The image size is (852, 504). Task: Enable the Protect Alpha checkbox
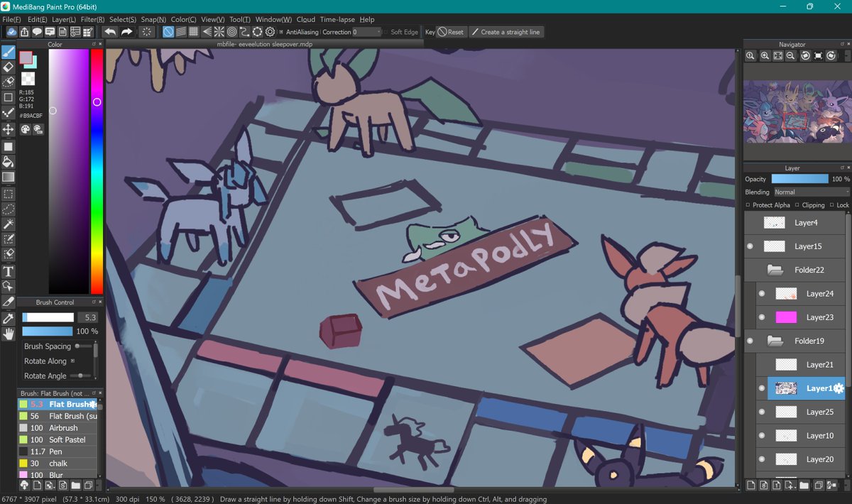pos(748,205)
